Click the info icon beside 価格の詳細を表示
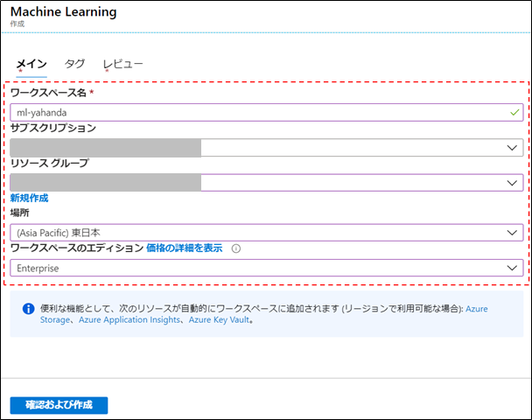This screenshot has width=532, height=420. coord(236,248)
